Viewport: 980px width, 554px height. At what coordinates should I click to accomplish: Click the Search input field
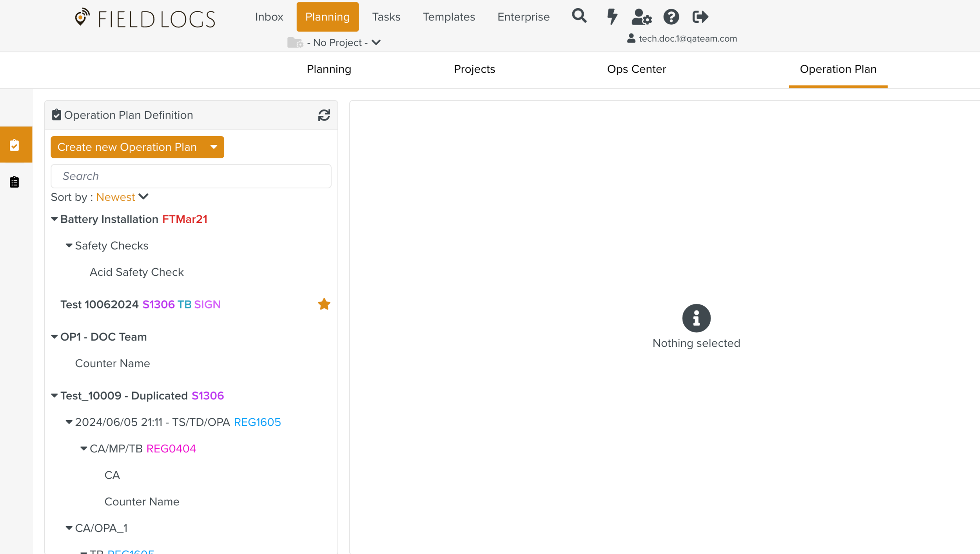point(191,176)
